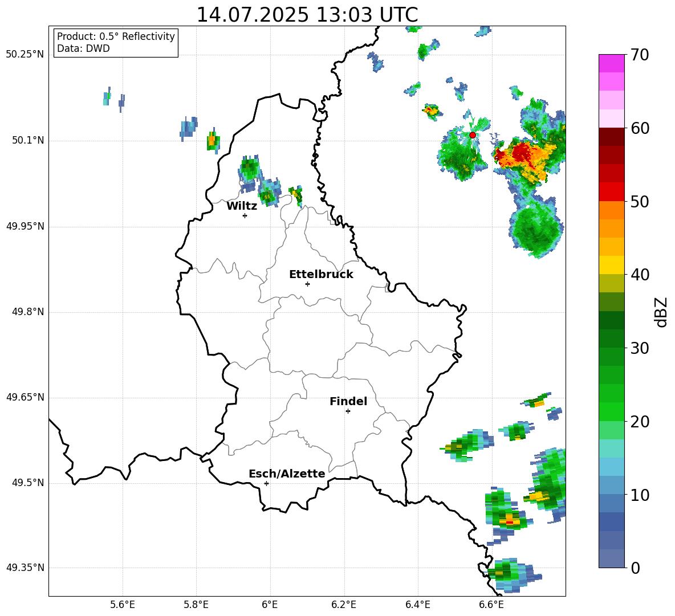The image size is (675, 616).
Task: Click colorbar tick label '60'
Action: tap(639, 128)
